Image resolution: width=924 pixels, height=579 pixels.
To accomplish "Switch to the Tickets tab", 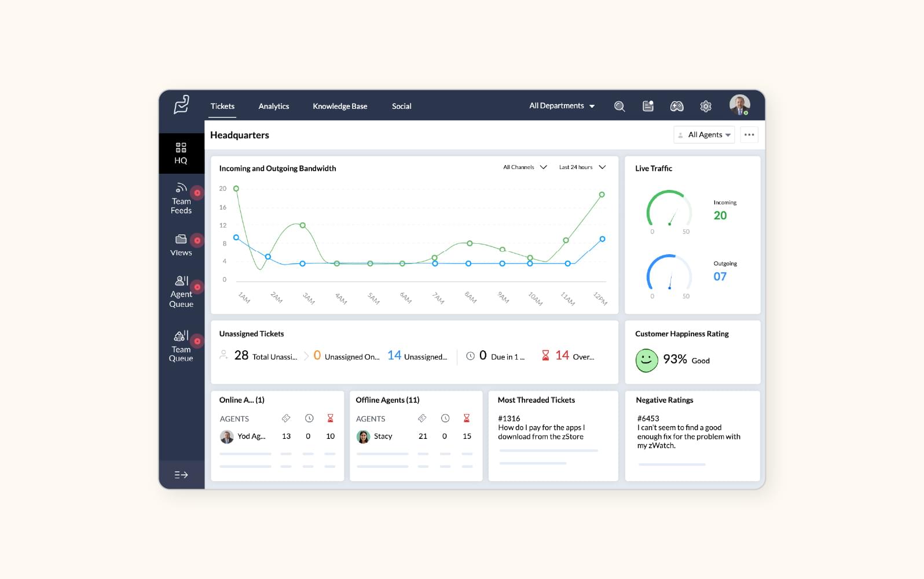I will (x=222, y=107).
